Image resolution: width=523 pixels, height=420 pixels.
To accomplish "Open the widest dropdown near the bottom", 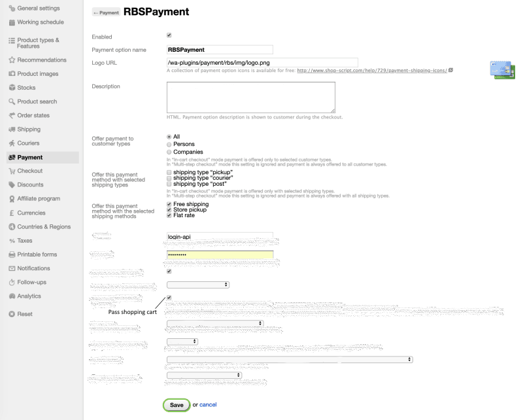I will pyautogui.click(x=290, y=359).
